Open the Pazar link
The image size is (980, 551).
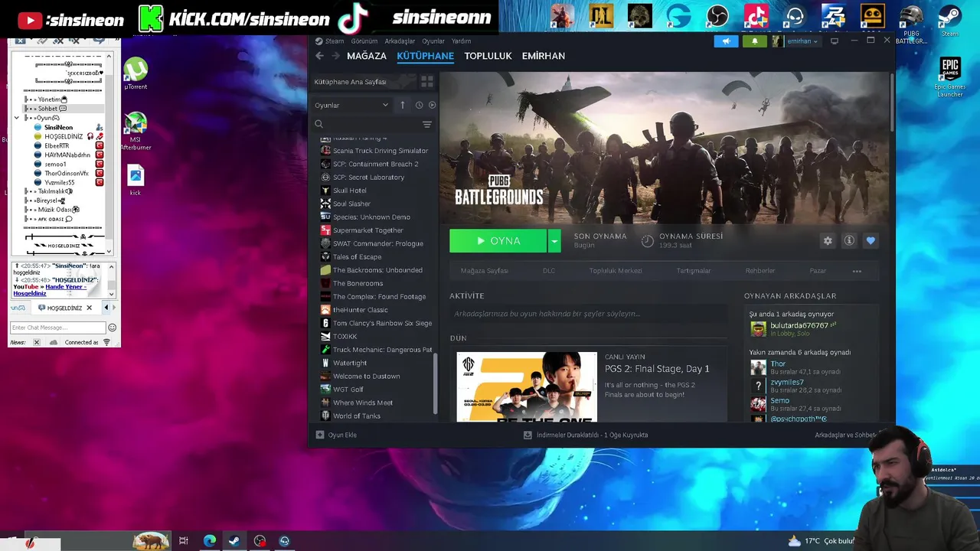(818, 271)
